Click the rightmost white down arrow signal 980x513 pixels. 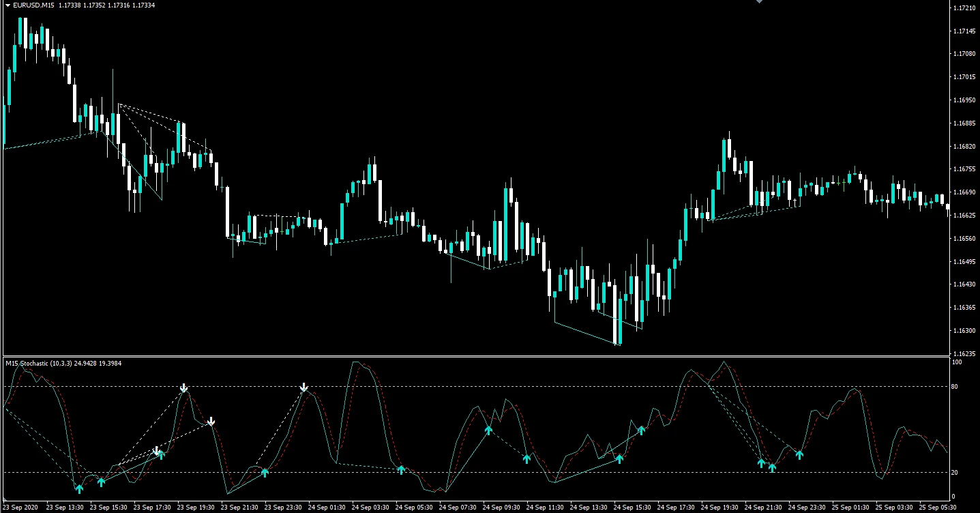click(x=304, y=387)
